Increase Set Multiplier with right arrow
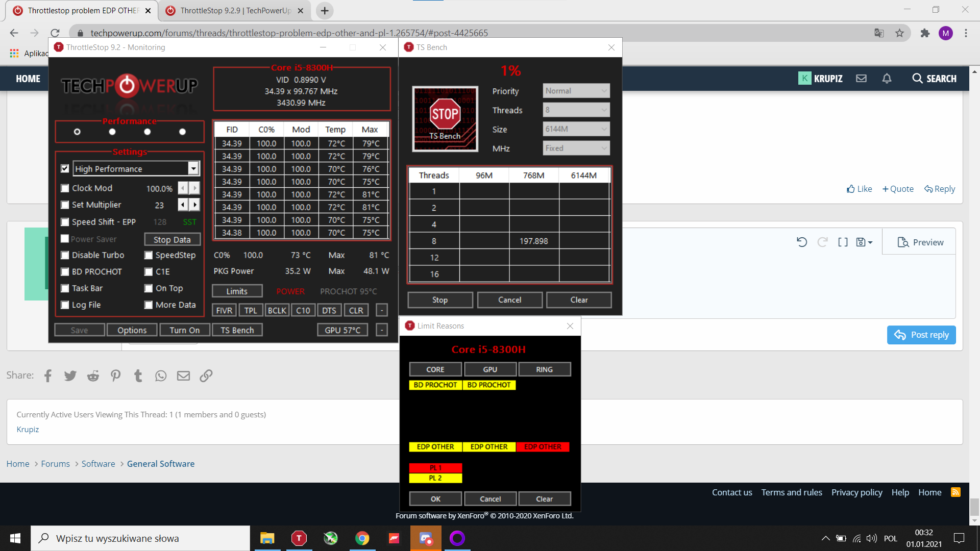Image resolution: width=980 pixels, height=551 pixels. [194, 205]
